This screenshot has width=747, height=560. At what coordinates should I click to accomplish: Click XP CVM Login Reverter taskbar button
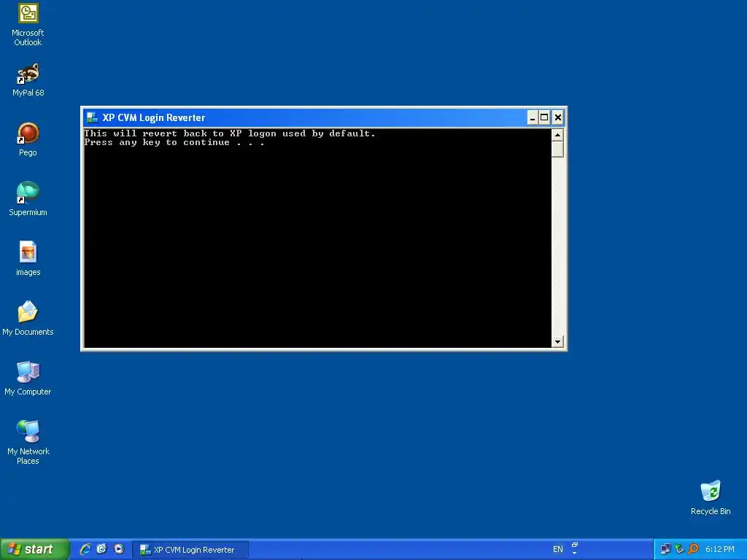(x=190, y=550)
